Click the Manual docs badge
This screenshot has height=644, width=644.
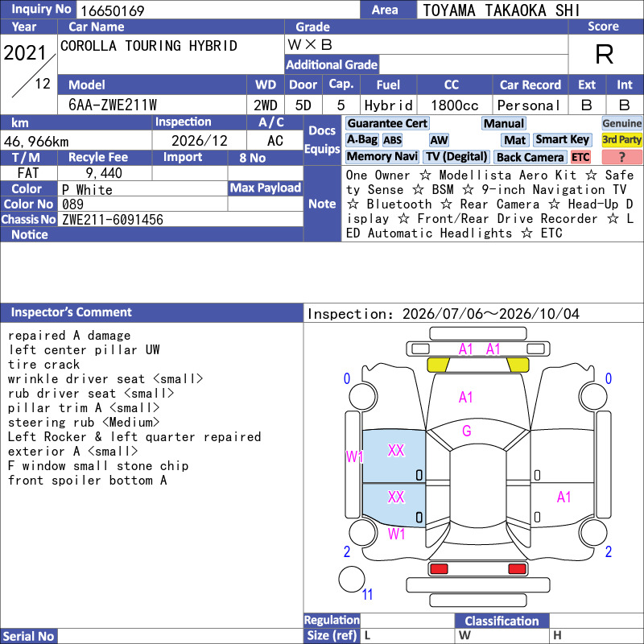(x=504, y=123)
